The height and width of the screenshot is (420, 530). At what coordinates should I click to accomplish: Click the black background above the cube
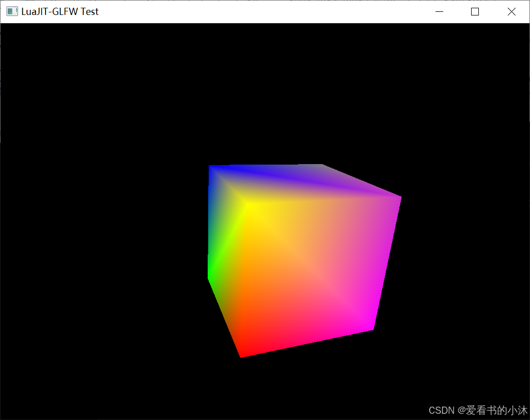305,77
